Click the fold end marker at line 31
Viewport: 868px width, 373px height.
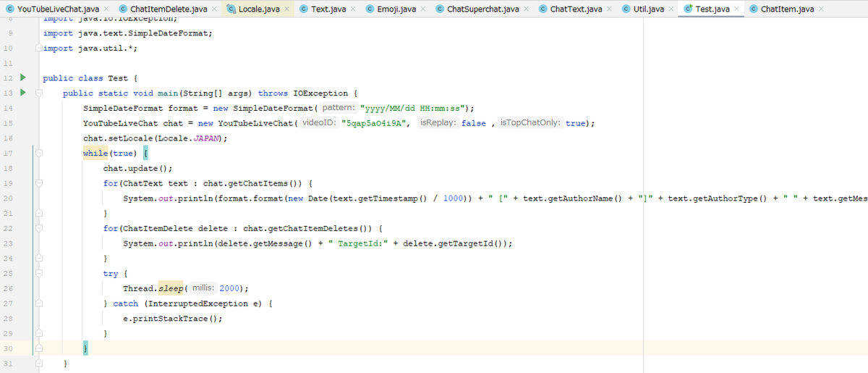click(38, 364)
